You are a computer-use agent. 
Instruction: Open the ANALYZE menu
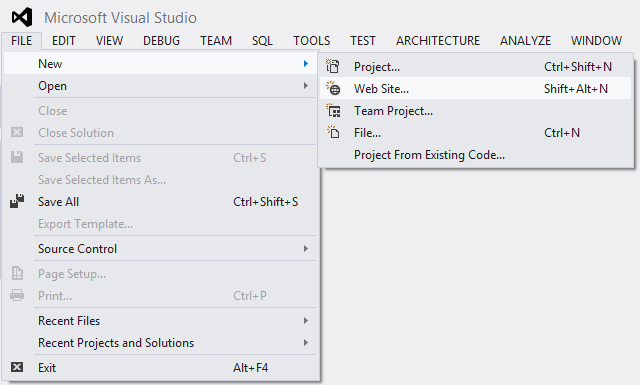click(x=525, y=41)
